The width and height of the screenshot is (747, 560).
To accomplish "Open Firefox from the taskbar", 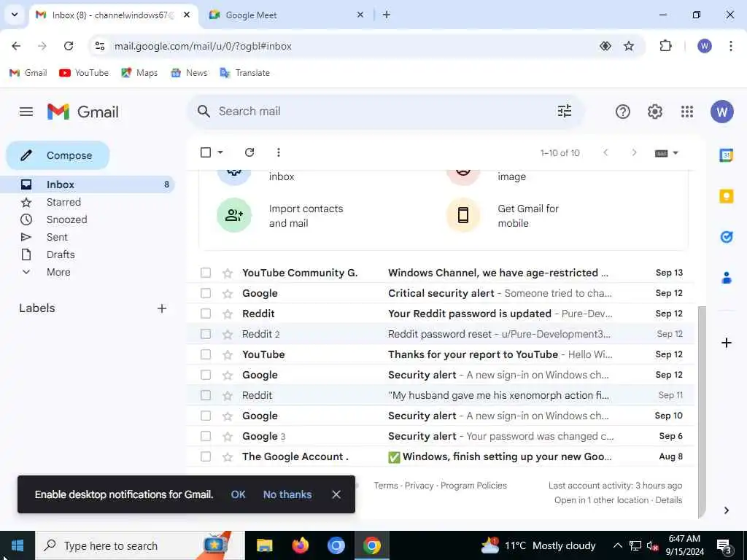I will coord(300,545).
